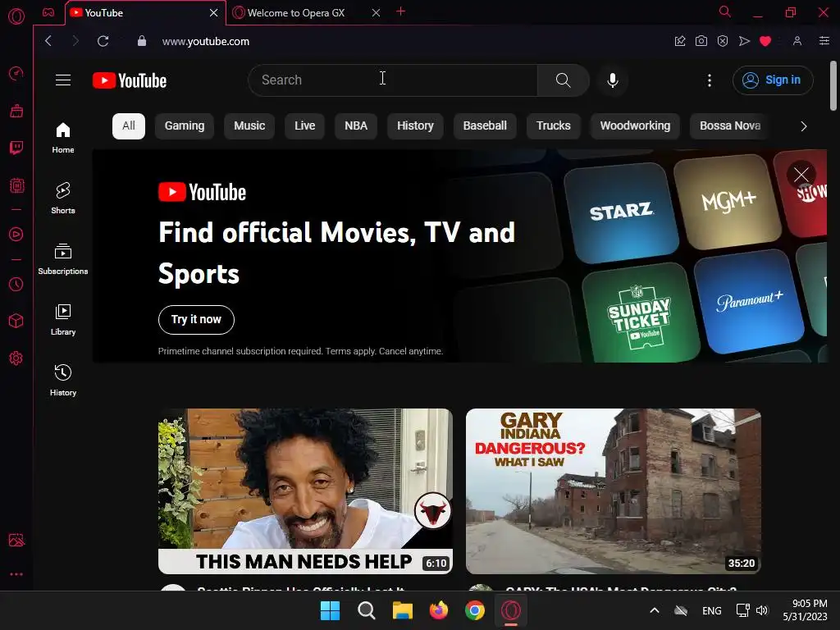Viewport: 840px width, 630px height.
Task: Select the Woodworking filter chip
Action: pos(635,126)
